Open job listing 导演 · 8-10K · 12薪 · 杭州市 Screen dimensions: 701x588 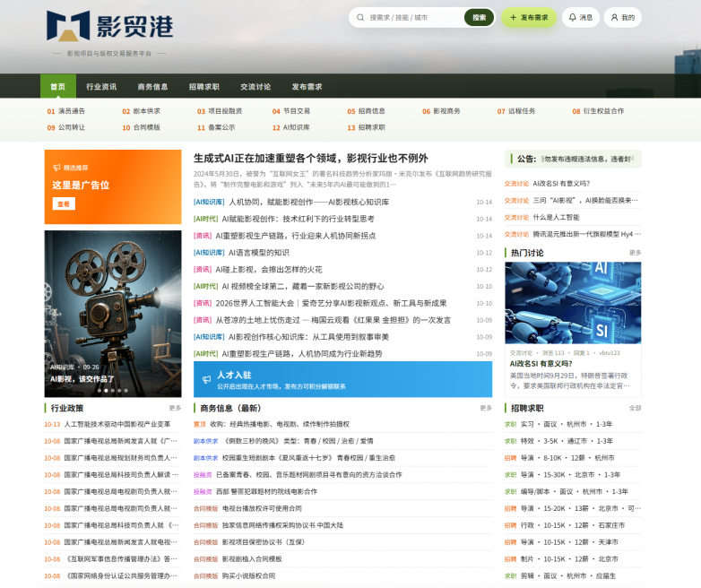click(567, 458)
